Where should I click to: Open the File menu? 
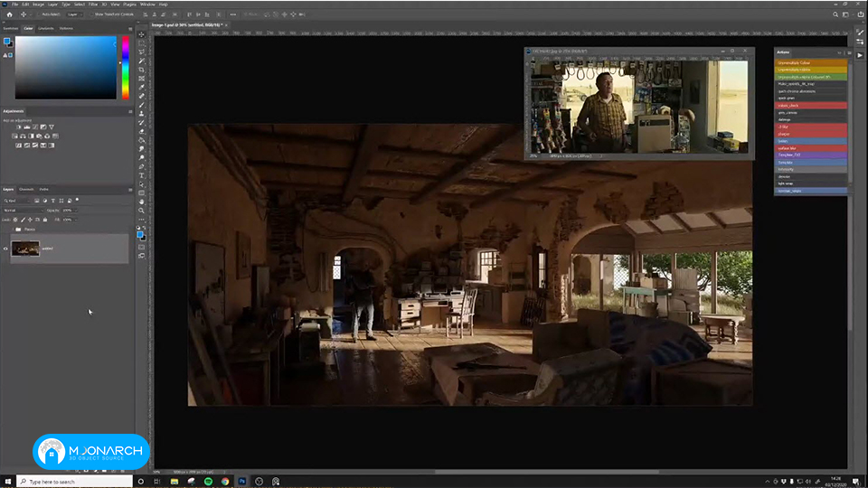coord(15,4)
